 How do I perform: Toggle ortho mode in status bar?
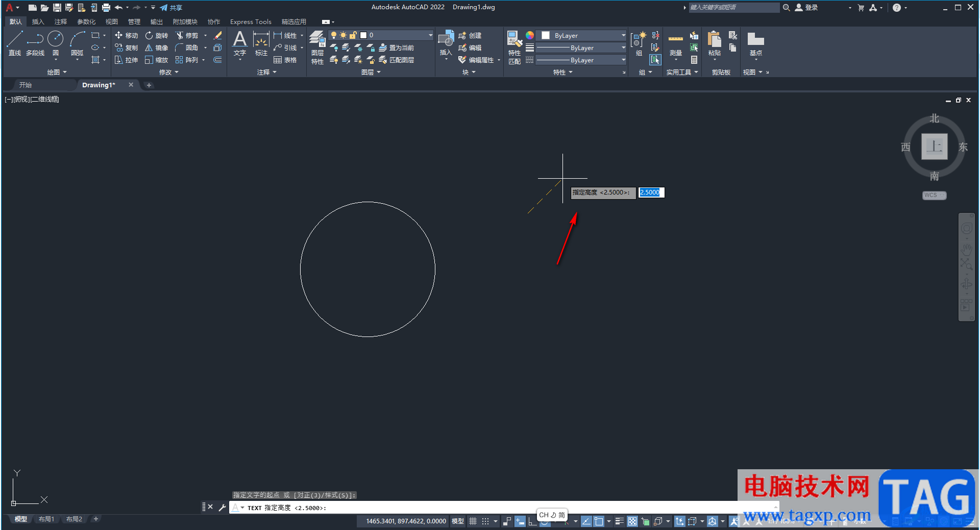pos(532,521)
